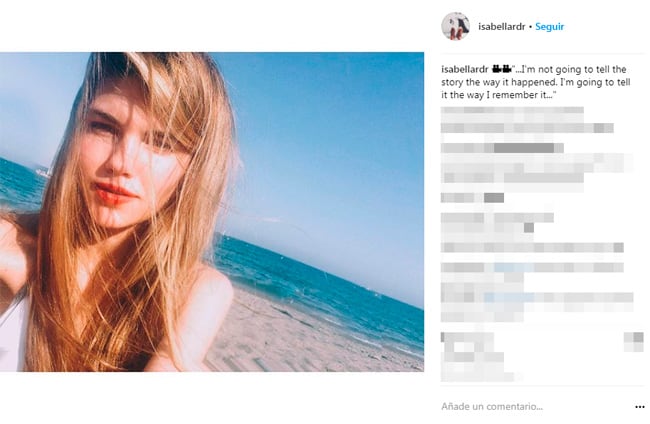Viewport: 650px width, 424px height.
Task: Click the blurred bluish mention in the comments
Action: coord(514,267)
